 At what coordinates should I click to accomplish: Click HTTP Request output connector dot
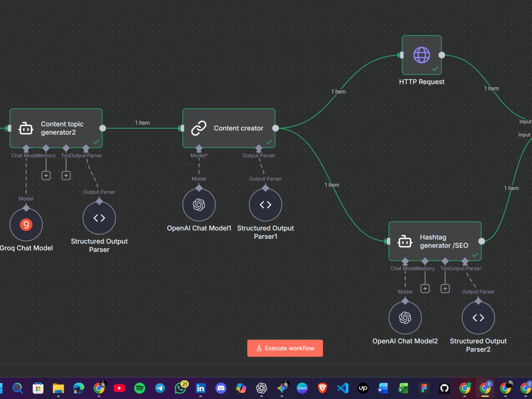tap(442, 55)
